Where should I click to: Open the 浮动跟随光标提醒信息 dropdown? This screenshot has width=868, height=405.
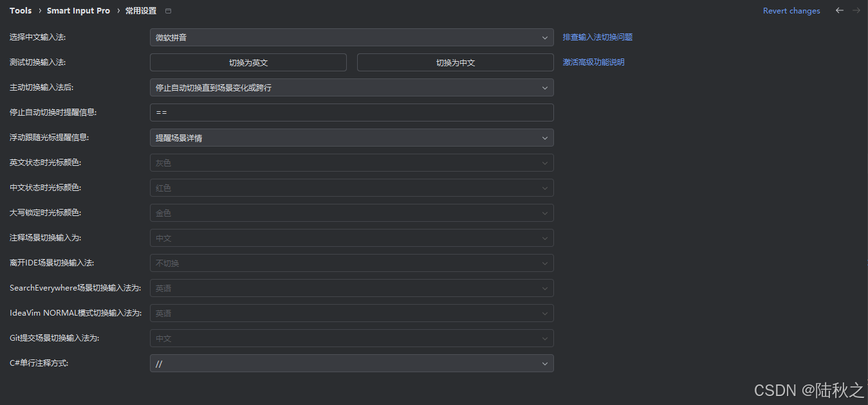[351, 138]
